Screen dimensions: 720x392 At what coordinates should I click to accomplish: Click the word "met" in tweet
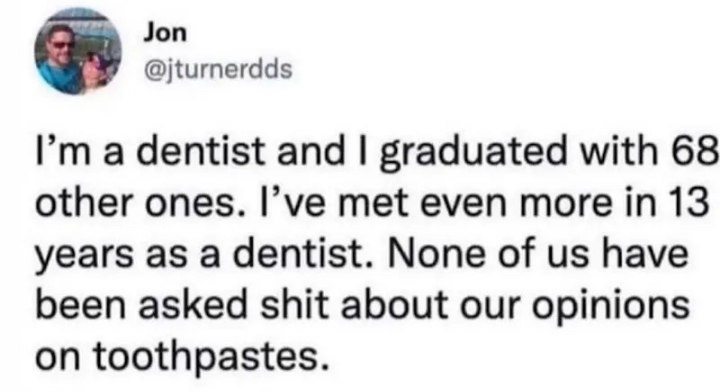(375, 203)
